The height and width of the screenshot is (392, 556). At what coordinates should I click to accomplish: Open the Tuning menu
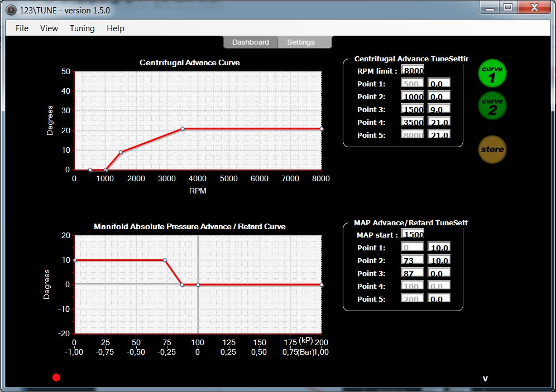tap(82, 28)
